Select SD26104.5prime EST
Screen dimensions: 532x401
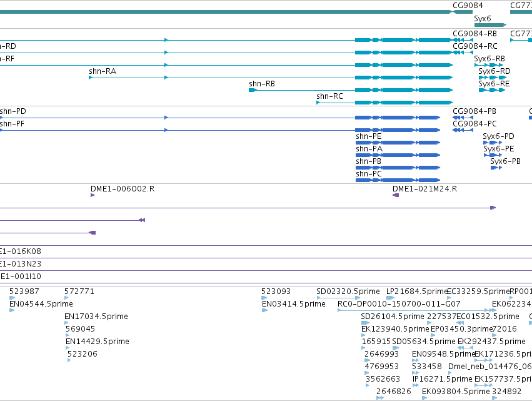pos(393,317)
